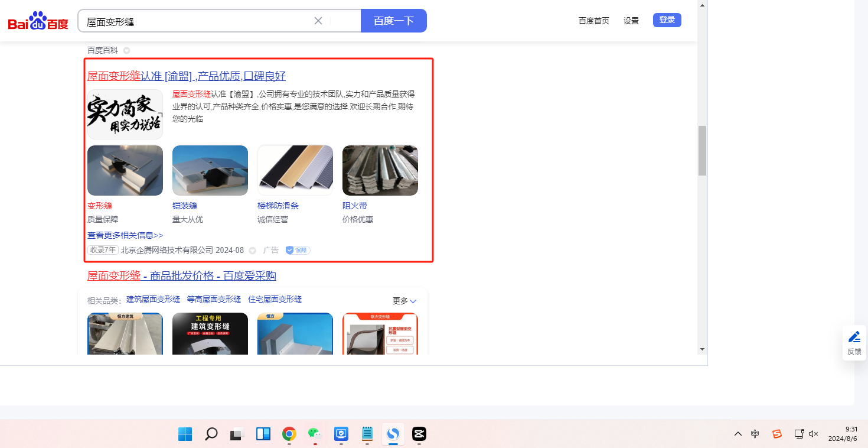Open the ad title 屋面变形缝认准[渝盟] link
This screenshot has height=448, width=868.
187,76
